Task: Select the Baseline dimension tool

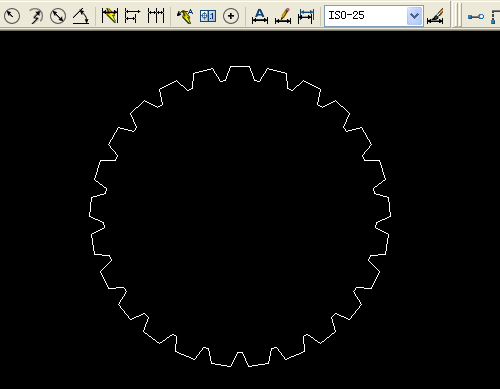Action: point(132,16)
